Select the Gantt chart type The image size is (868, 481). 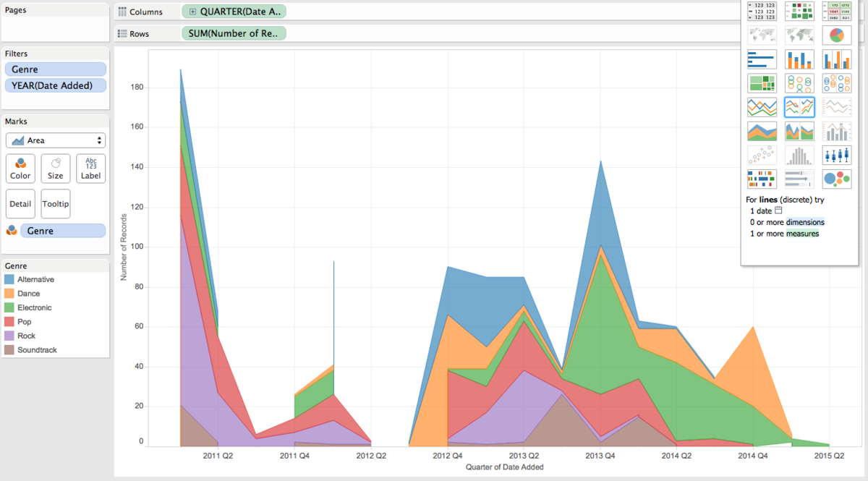pos(762,179)
